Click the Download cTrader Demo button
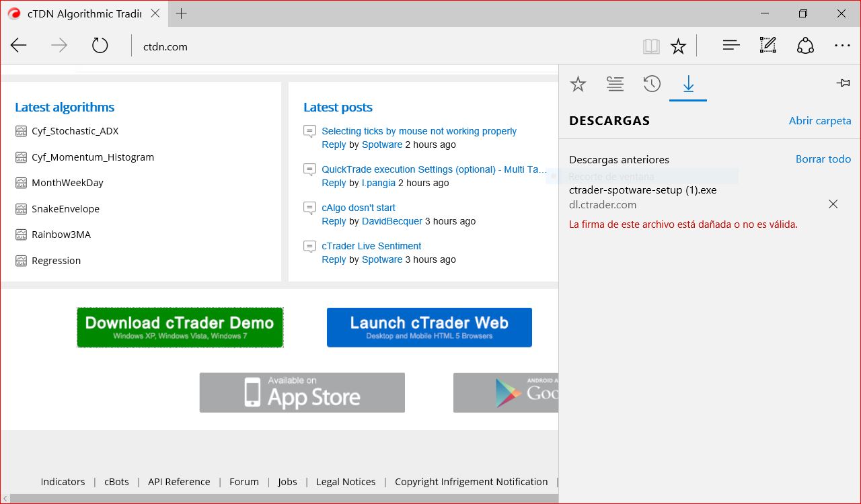Screen dimensions: 861x504 pyautogui.click(x=180, y=327)
